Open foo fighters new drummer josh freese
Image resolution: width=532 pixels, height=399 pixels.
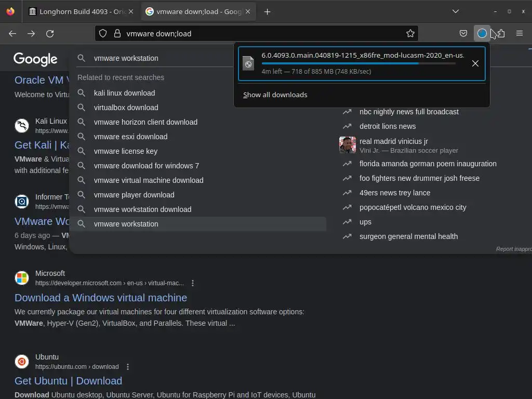tap(419, 178)
